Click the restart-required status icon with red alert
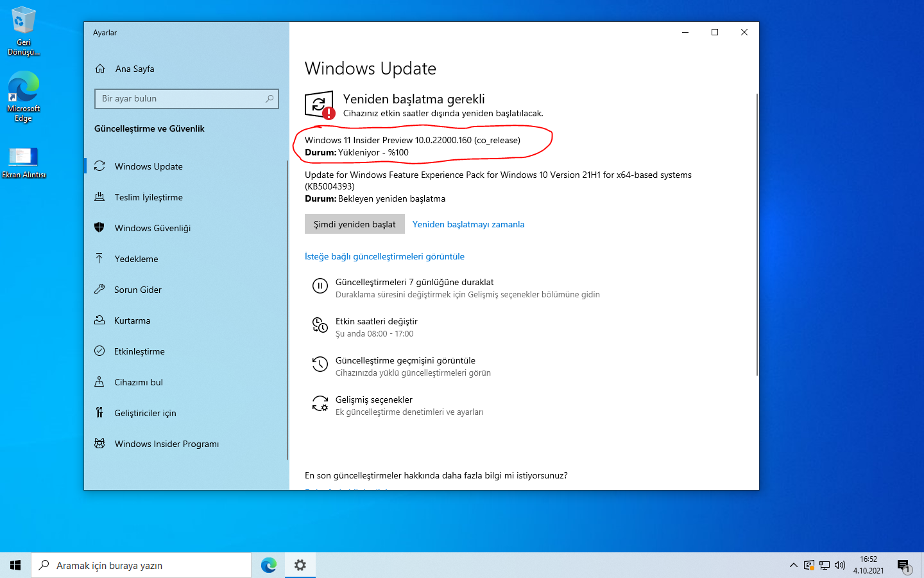This screenshot has height=578, width=924. (320, 105)
